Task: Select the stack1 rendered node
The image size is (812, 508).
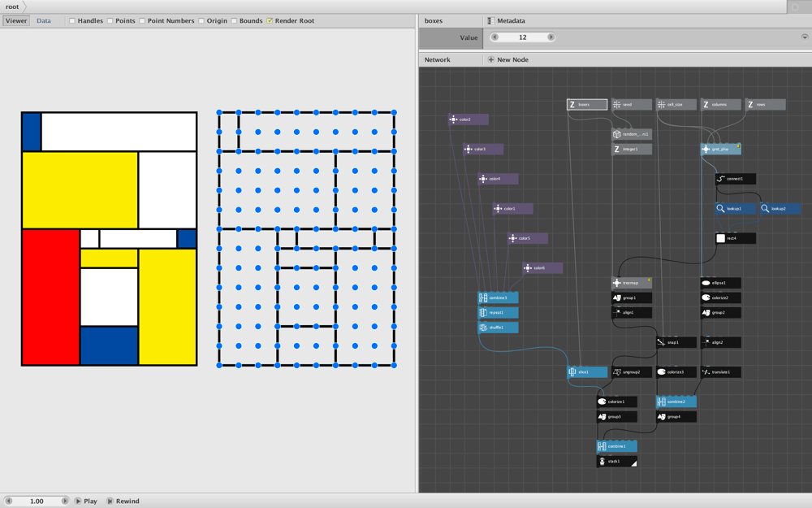Action: (616, 462)
